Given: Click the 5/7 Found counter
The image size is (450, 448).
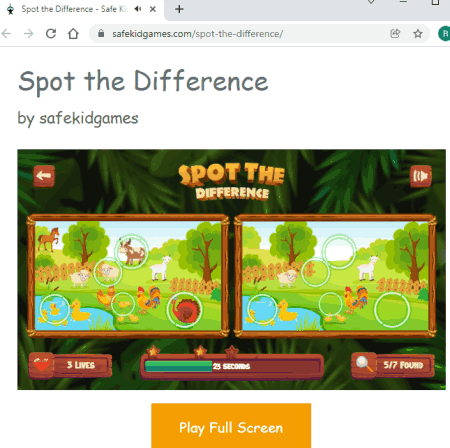Looking at the screenshot, I should pos(404,365).
